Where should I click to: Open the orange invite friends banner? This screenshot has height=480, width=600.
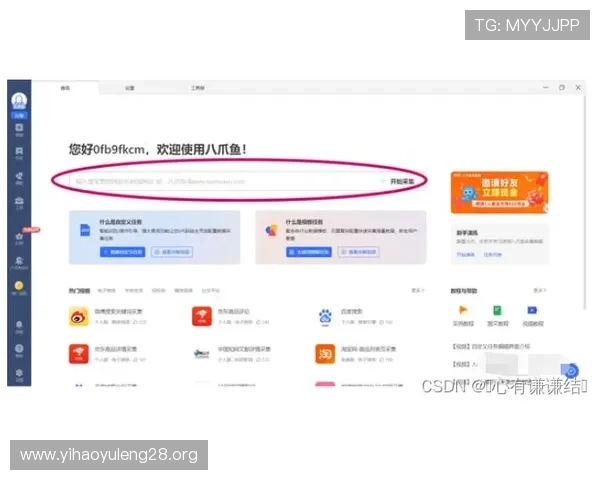499,192
